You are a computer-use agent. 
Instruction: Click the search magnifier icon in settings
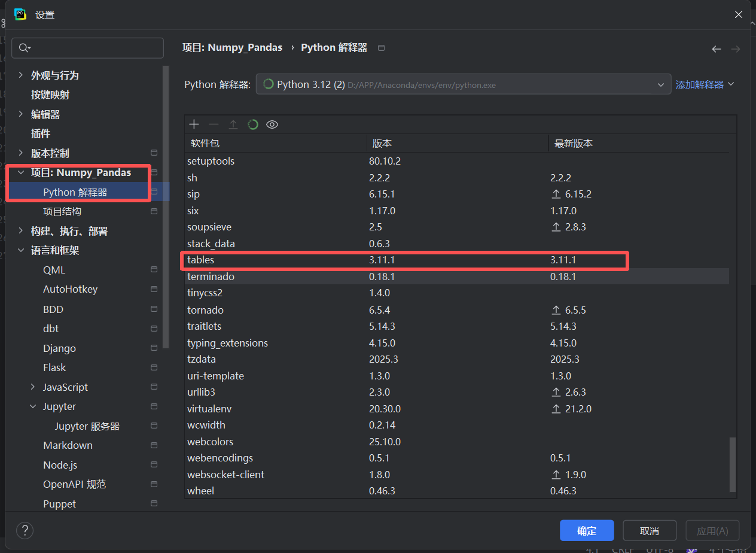(x=25, y=48)
